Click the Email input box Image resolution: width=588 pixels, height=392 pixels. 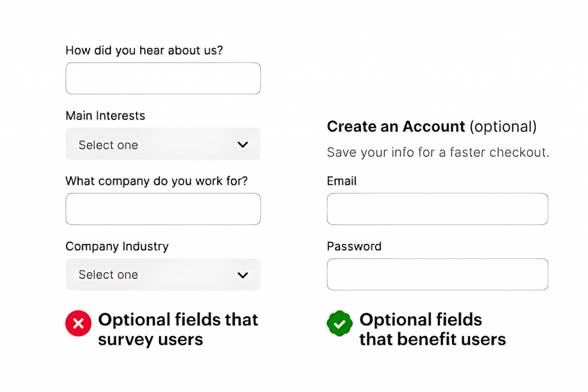pos(437,209)
